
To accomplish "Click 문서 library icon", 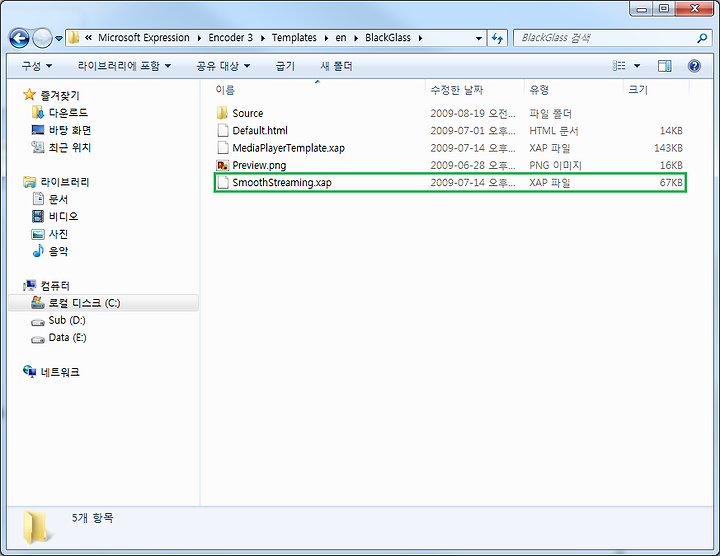I will 38,199.
